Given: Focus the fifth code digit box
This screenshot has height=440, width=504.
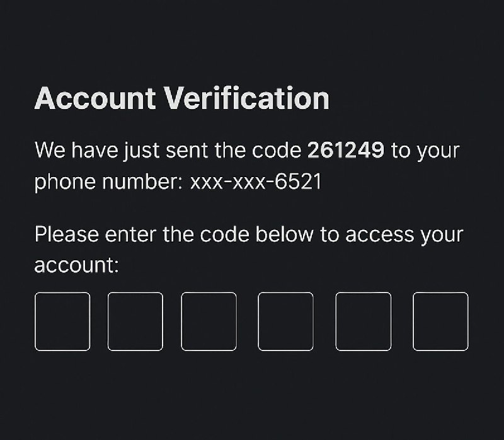Looking at the screenshot, I should (364, 321).
